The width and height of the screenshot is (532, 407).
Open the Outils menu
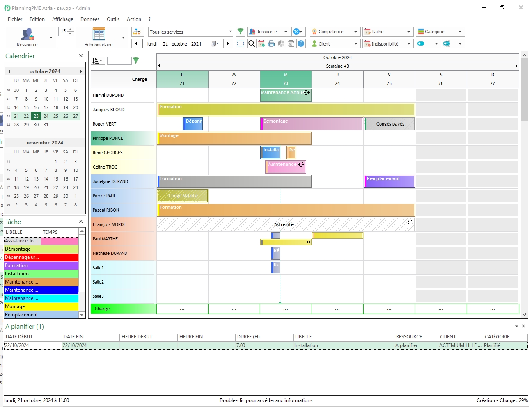[x=113, y=19]
